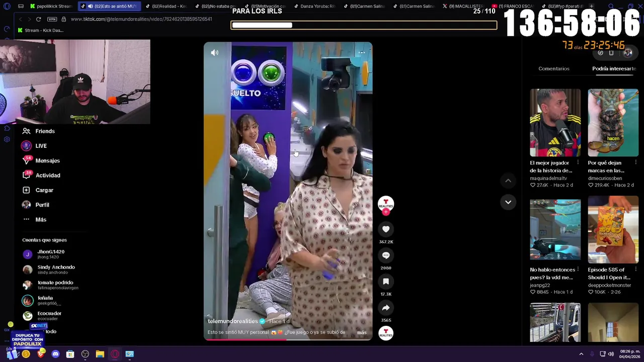Open Discord from the taskbar
The image size is (644, 362).
coord(55,354)
